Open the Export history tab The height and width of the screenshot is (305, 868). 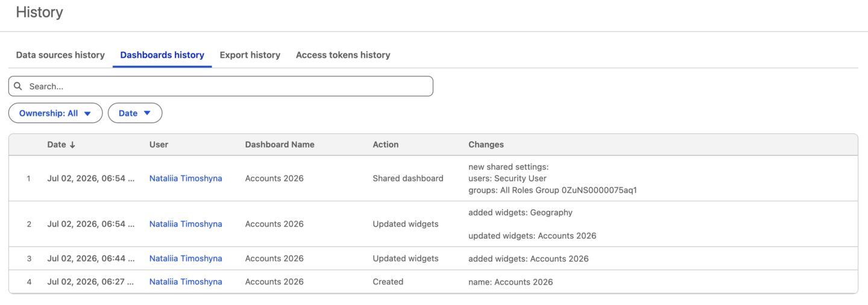click(250, 55)
